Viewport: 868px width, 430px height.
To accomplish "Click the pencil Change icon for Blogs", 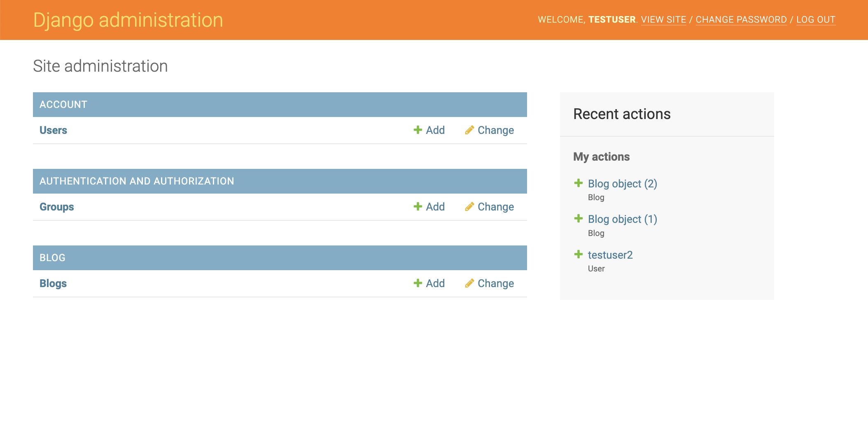I will (x=469, y=283).
